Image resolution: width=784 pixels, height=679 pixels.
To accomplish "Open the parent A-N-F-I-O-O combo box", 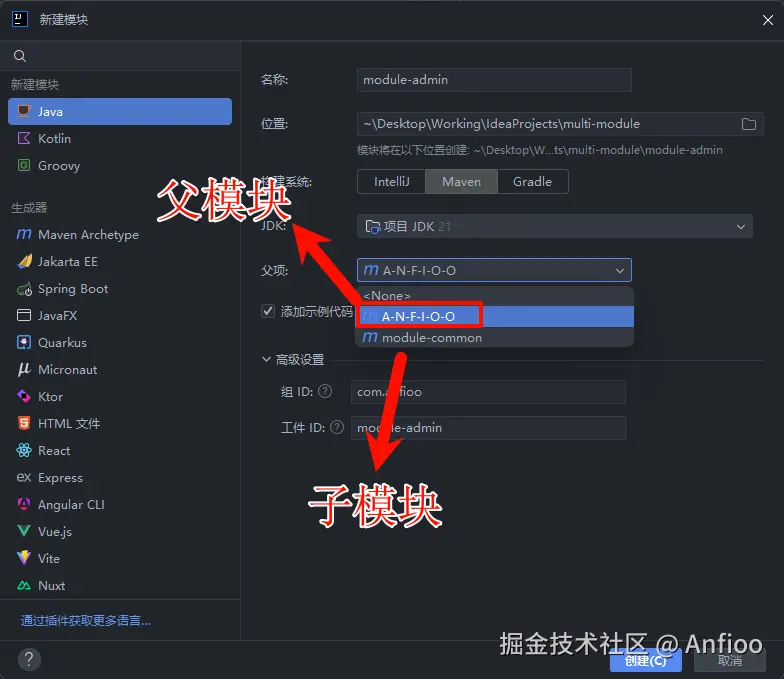I will click(x=494, y=270).
